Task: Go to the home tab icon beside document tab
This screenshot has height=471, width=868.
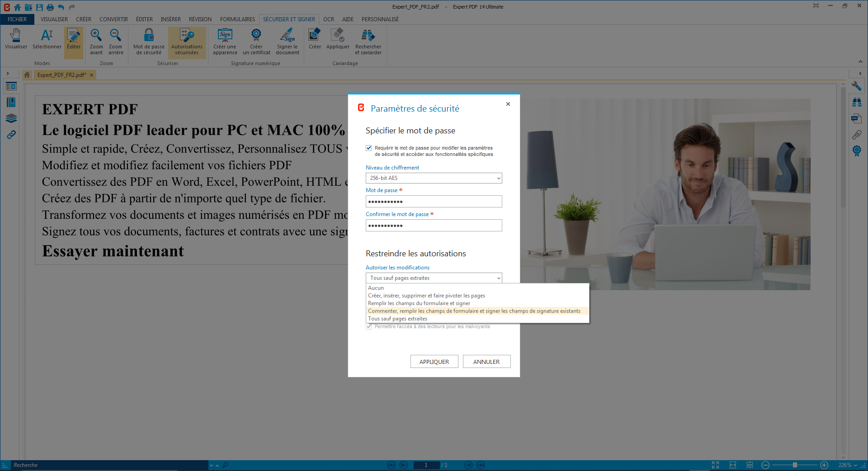Action: 27,75
